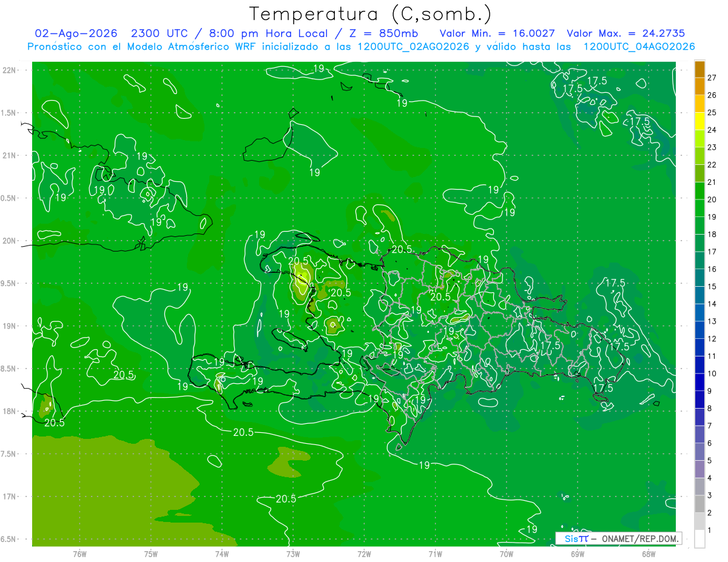Click the legend scale value "1"
This screenshot has width=728, height=562.
709,530
